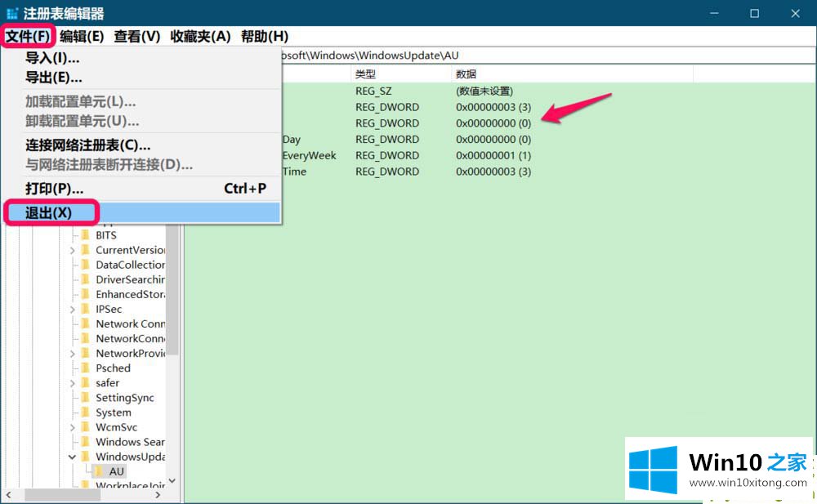Click the DriverSearching folder icon
Viewport: 817px width, 504px height.
click(86, 279)
